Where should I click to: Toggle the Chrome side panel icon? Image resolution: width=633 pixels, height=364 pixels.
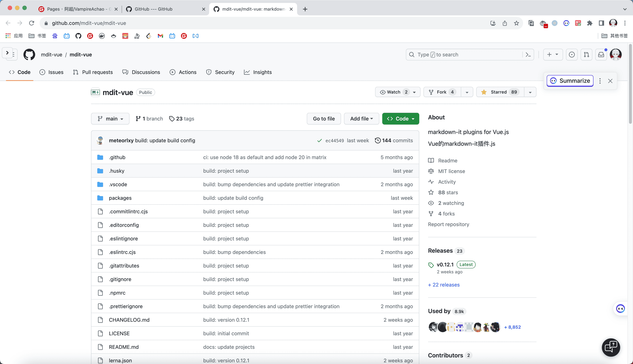(601, 23)
